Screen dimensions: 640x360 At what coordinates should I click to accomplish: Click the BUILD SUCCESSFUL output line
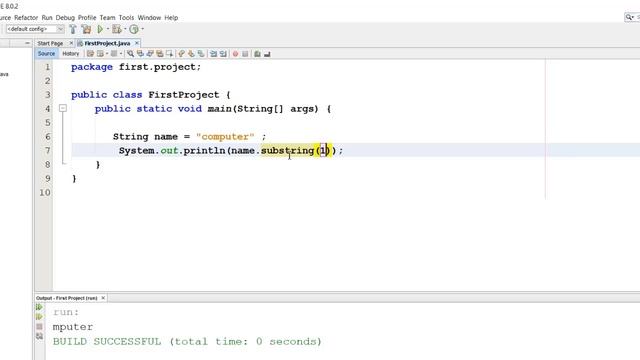[x=187, y=341]
